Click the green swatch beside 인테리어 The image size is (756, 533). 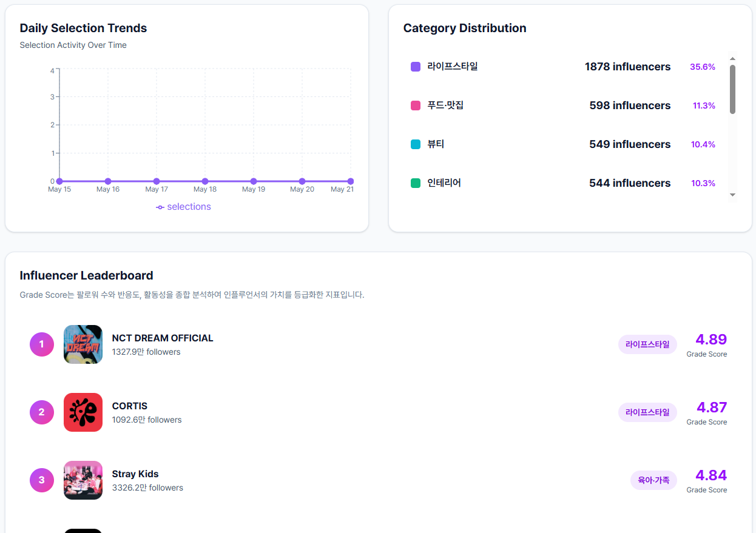[x=416, y=183]
